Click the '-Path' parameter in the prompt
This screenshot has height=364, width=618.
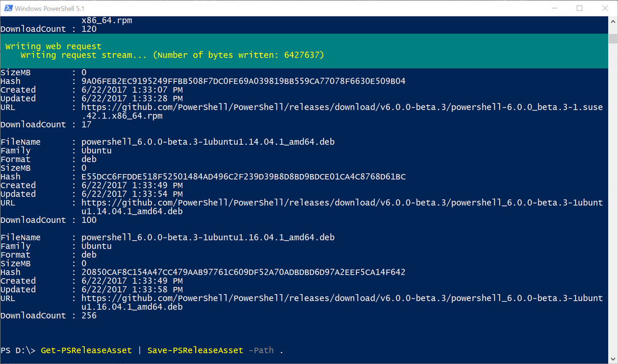[x=261, y=351]
